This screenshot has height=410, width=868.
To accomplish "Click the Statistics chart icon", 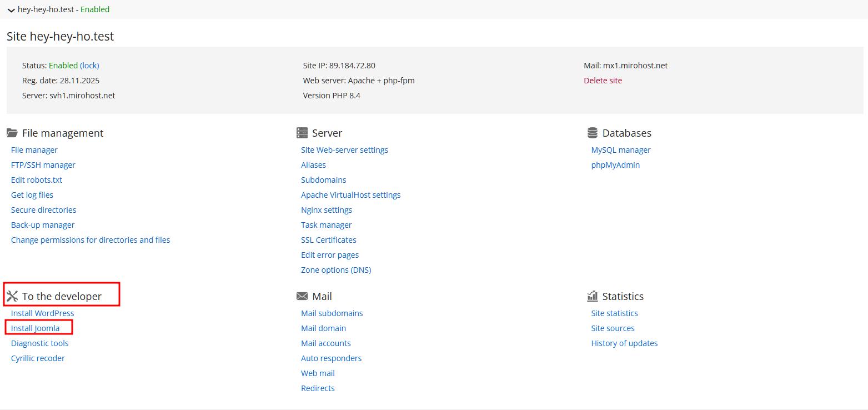I will [x=592, y=296].
